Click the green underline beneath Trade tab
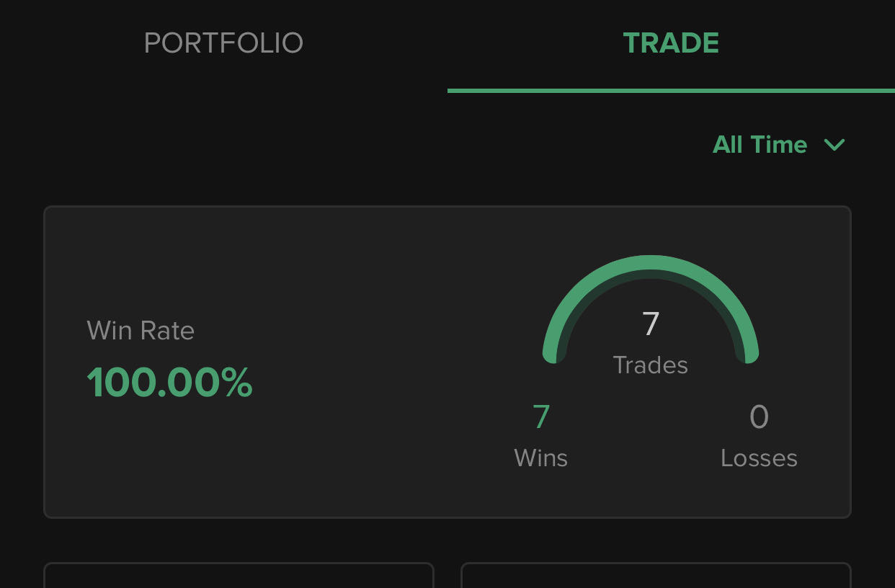The width and height of the screenshot is (895, 588). (671, 91)
